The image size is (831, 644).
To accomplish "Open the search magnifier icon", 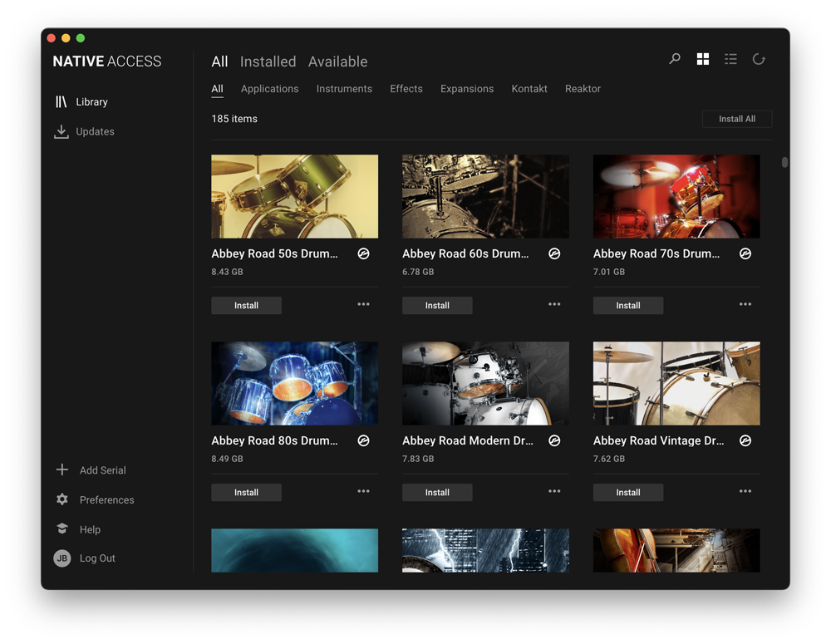I will pos(674,59).
